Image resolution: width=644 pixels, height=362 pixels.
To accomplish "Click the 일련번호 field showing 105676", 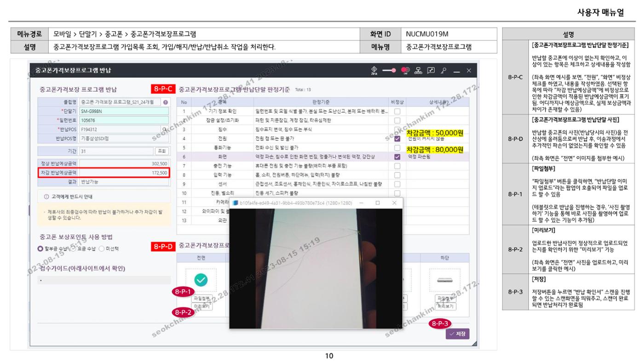I will 124,120.
